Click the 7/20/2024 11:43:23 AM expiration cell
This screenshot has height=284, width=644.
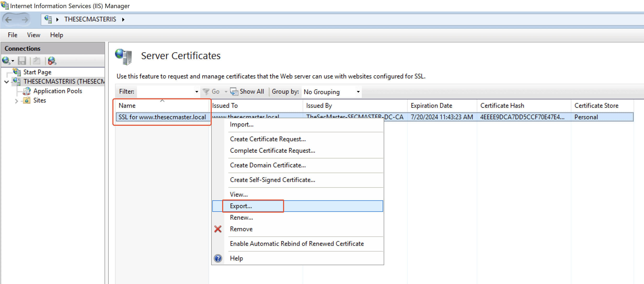pyautogui.click(x=442, y=117)
